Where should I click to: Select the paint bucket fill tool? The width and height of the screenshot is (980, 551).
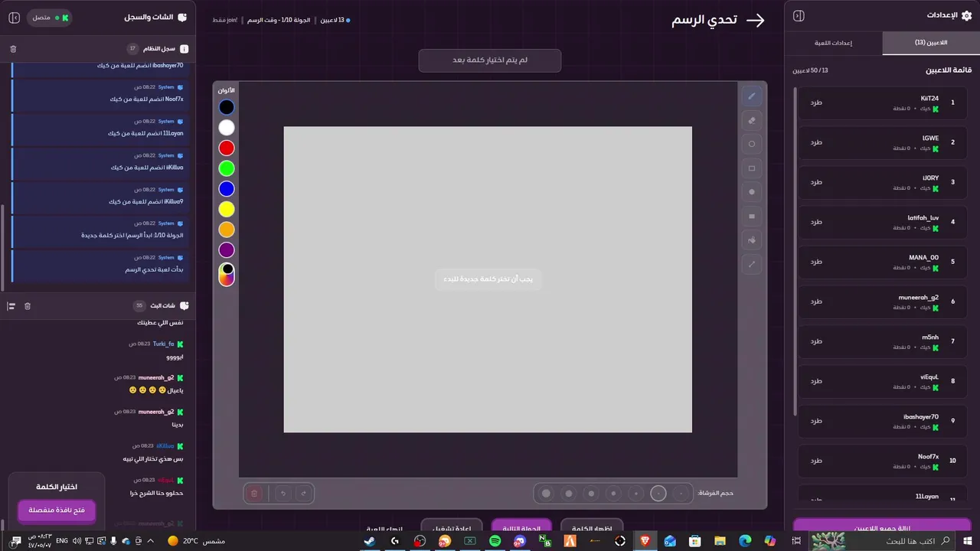[x=752, y=240]
